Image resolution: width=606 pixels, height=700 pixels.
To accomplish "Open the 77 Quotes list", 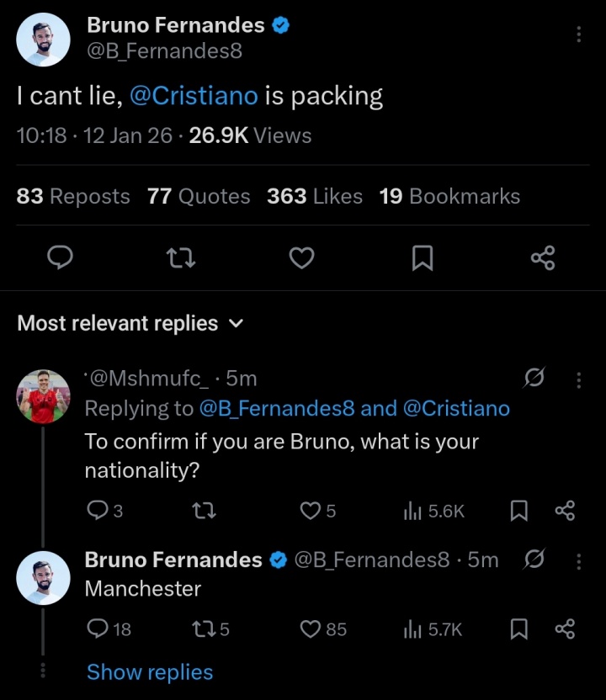I will click(199, 196).
